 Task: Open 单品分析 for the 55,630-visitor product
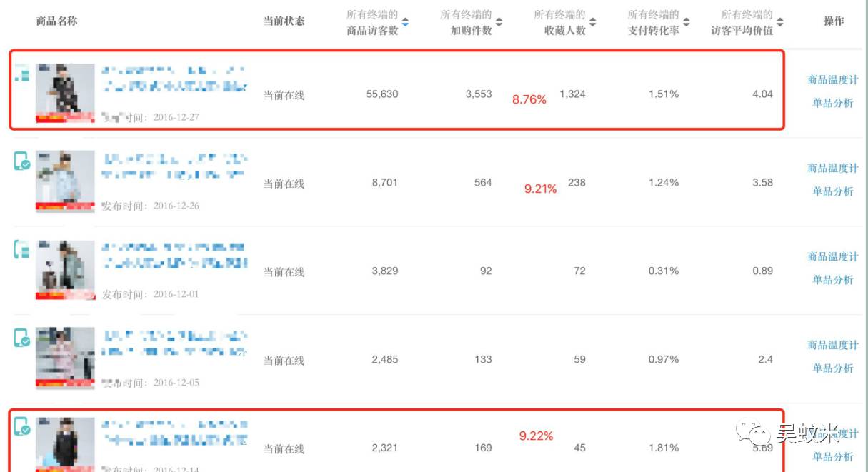(833, 103)
